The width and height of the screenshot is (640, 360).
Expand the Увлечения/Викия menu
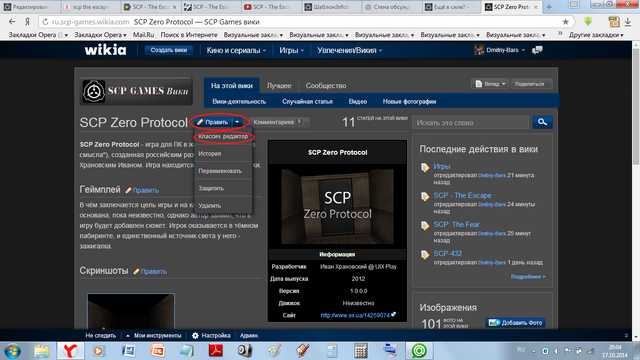(x=350, y=50)
